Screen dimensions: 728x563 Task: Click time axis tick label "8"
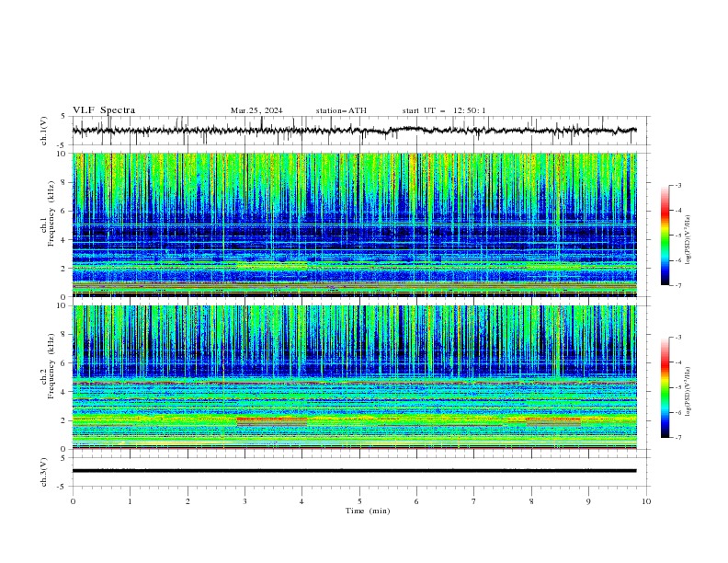531,501
